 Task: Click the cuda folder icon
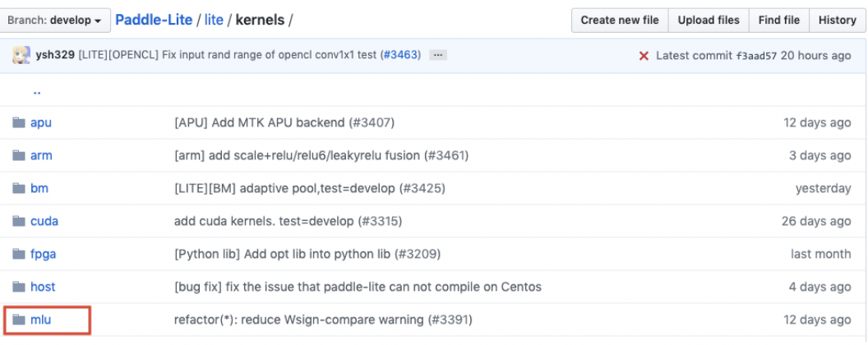(x=19, y=221)
